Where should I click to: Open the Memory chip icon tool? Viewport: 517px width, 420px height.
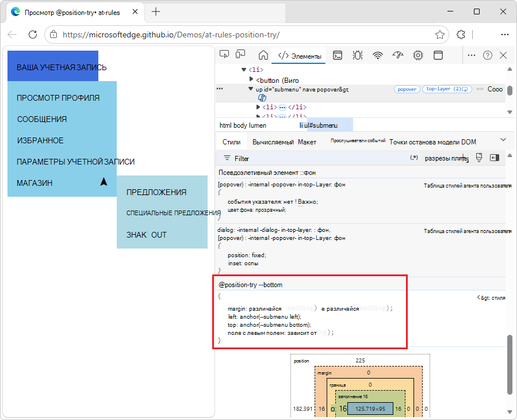418,55
